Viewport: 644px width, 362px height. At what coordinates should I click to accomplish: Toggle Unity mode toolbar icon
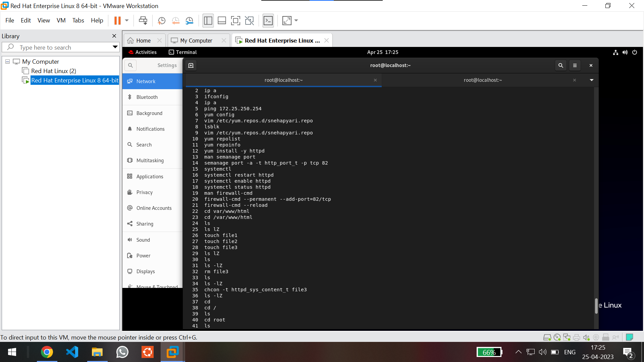click(x=250, y=21)
